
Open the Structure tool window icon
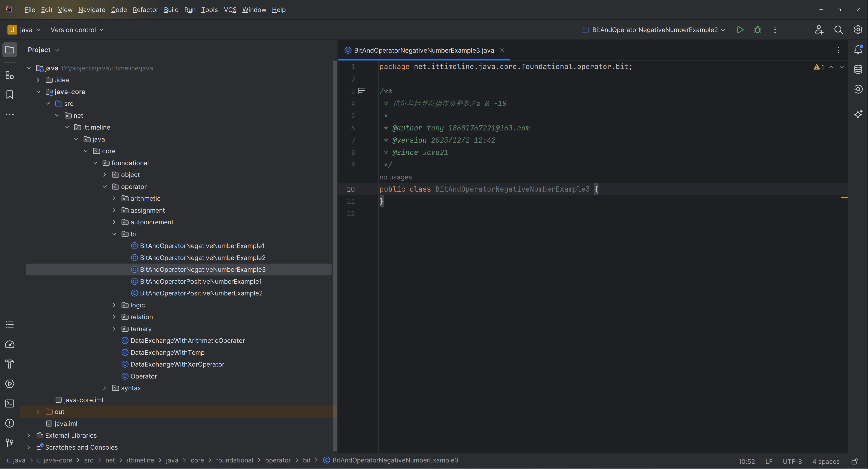(x=10, y=75)
